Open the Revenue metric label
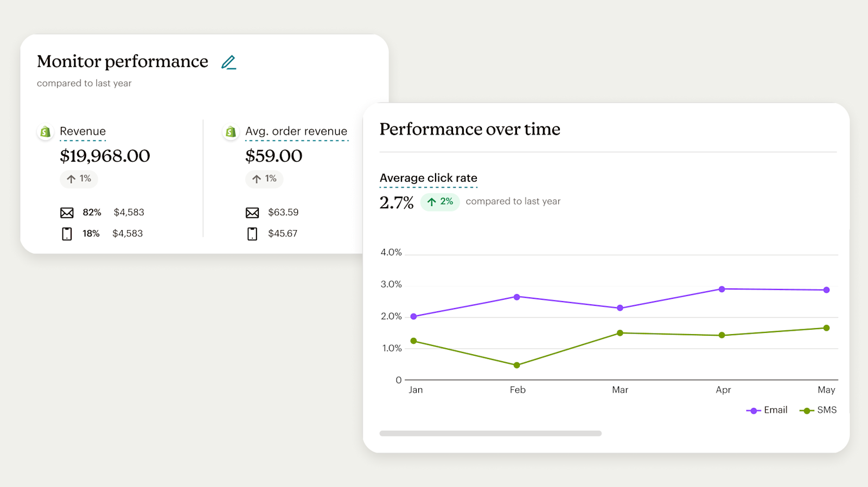This screenshot has height=487, width=868. (x=82, y=131)
